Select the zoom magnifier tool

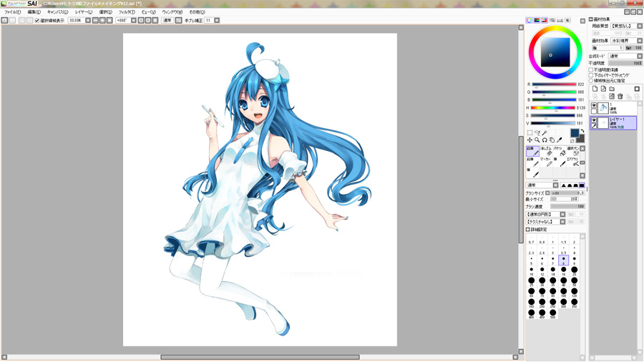pos(537,140)
